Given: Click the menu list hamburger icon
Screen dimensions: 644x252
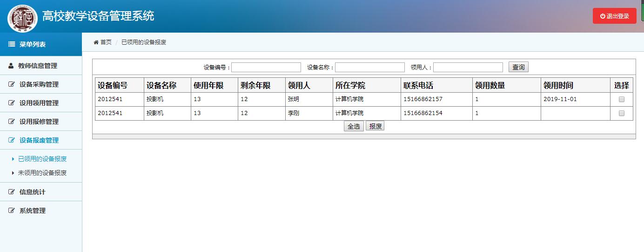Looking at the screenshot, I should click(12, 44).
